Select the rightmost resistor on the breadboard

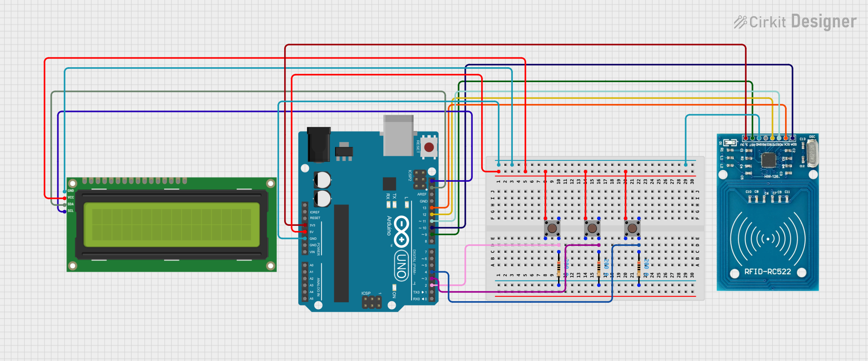click(x=639, y=268)
